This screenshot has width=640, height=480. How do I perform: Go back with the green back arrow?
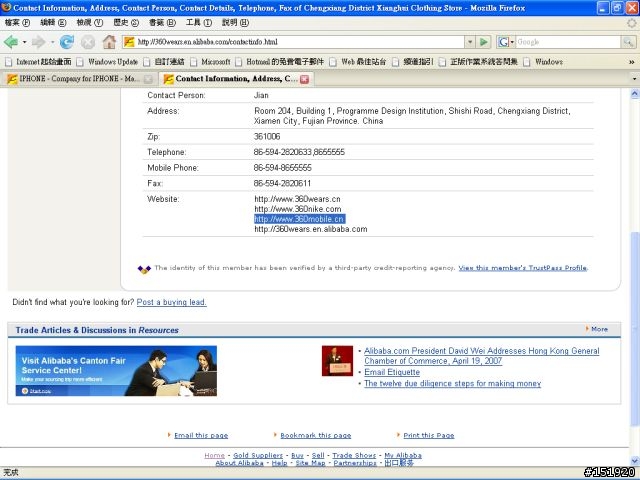[11, 42]
